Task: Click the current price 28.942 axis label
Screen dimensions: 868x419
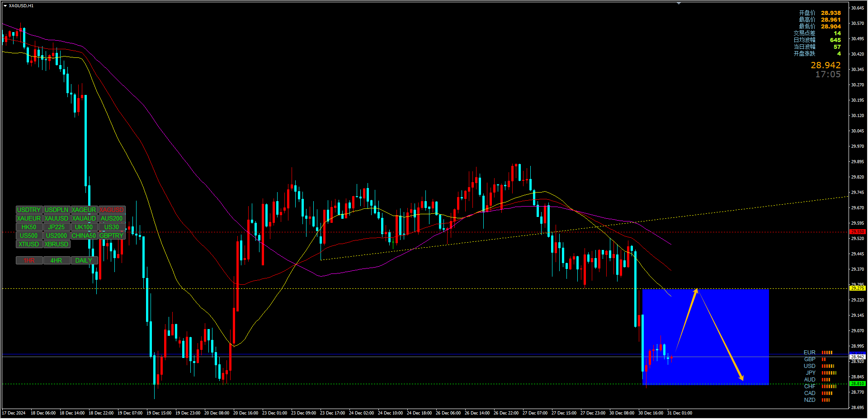Action: 858,357
